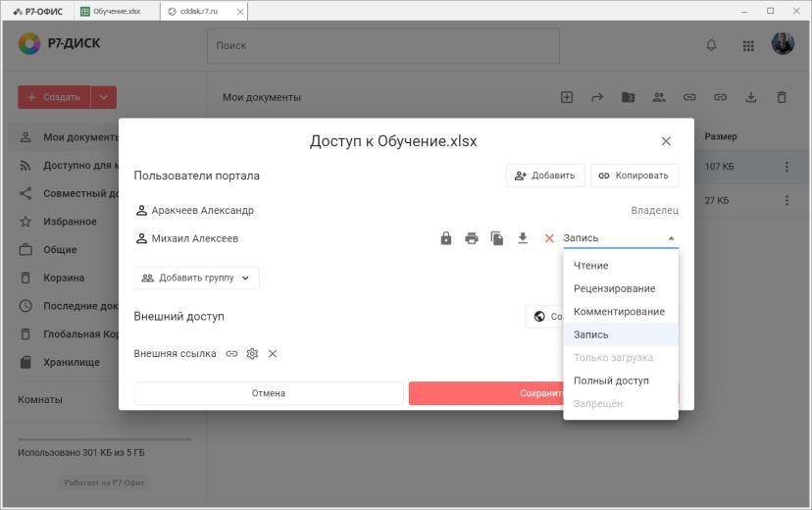Image resolution: width=812 pixels, height=510 pixels.
Task: Click the lock icon for Михаил Алексеев
Action: [446, 238]
